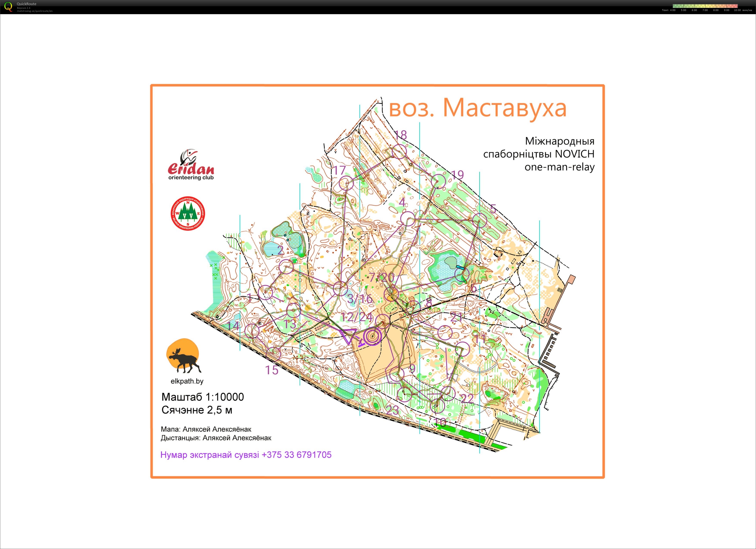Click the pace color gradient legend
The width and height of the screenshot is (756, 549).
pos(705,6)
